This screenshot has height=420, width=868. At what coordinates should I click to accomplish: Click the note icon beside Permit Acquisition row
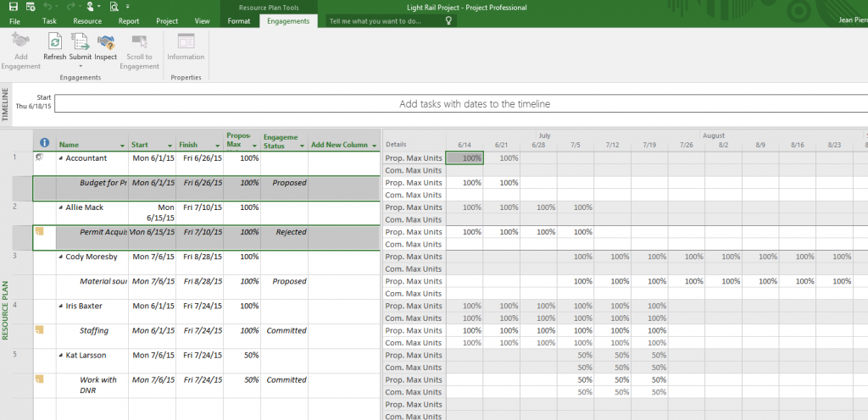39,230
